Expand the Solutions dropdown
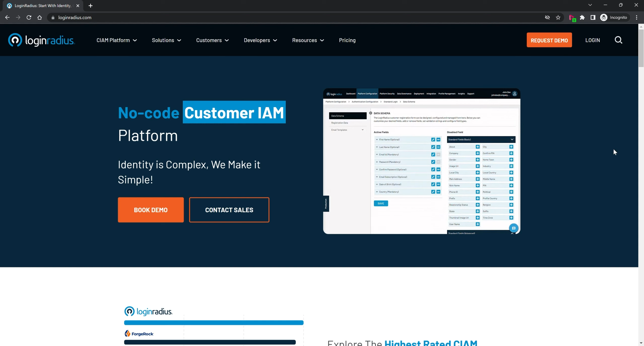The image size is (644, 346). 166,40
